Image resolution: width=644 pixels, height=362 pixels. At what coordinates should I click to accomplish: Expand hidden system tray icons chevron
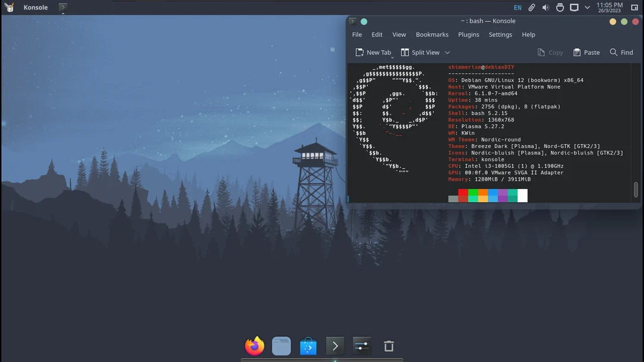point(587,7)
